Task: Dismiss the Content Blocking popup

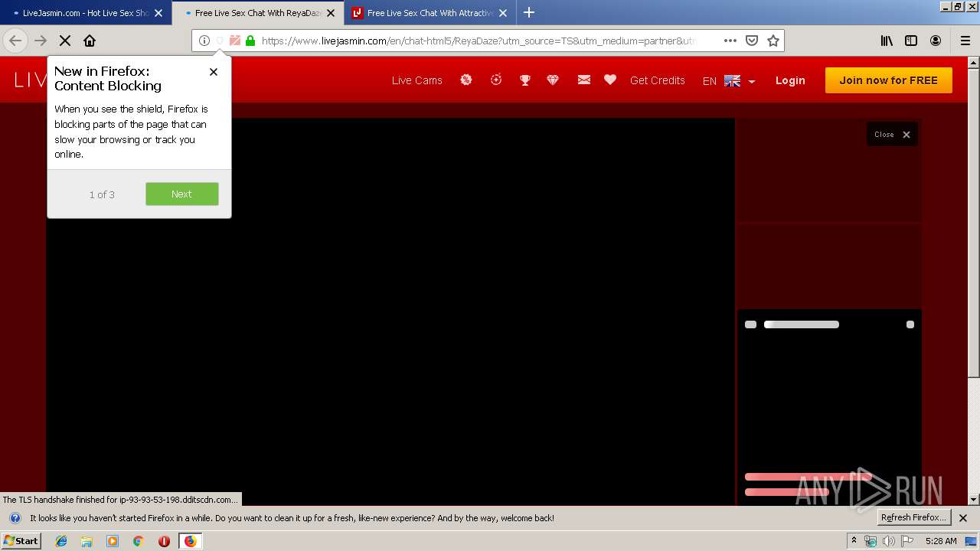Action: coord(214,72)
